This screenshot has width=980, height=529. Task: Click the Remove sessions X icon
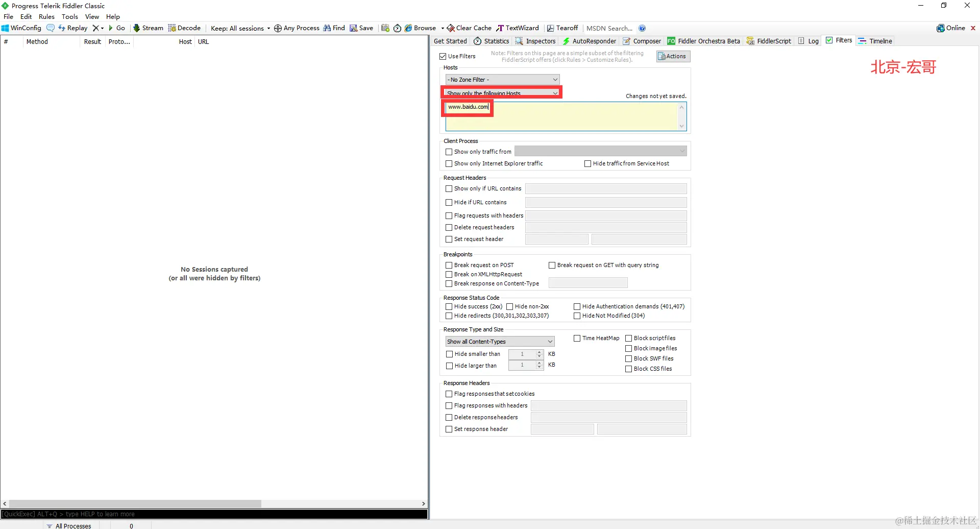pos(95,28)
